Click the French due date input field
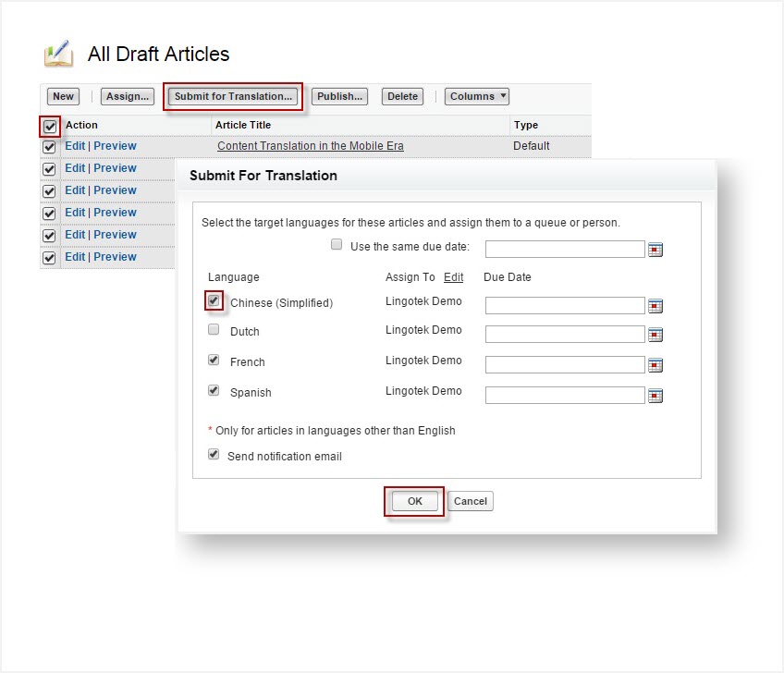The image size is (784, 673). point(565,364)
